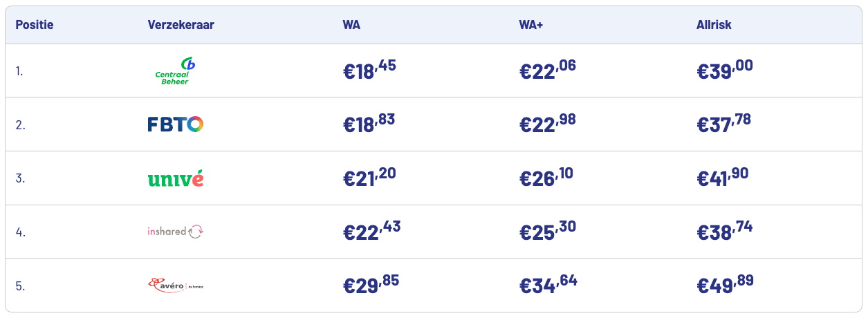Click the InShared logo
This screenshot has height=318, width=868.
pos(175,232)
